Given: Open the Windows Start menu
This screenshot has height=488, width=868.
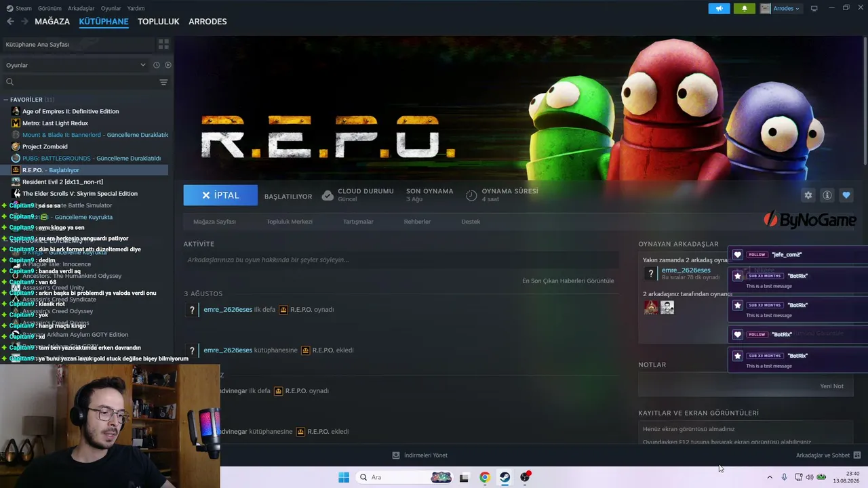Looking at the screenshot, I should pyautogui.click(x=344, y=477).
